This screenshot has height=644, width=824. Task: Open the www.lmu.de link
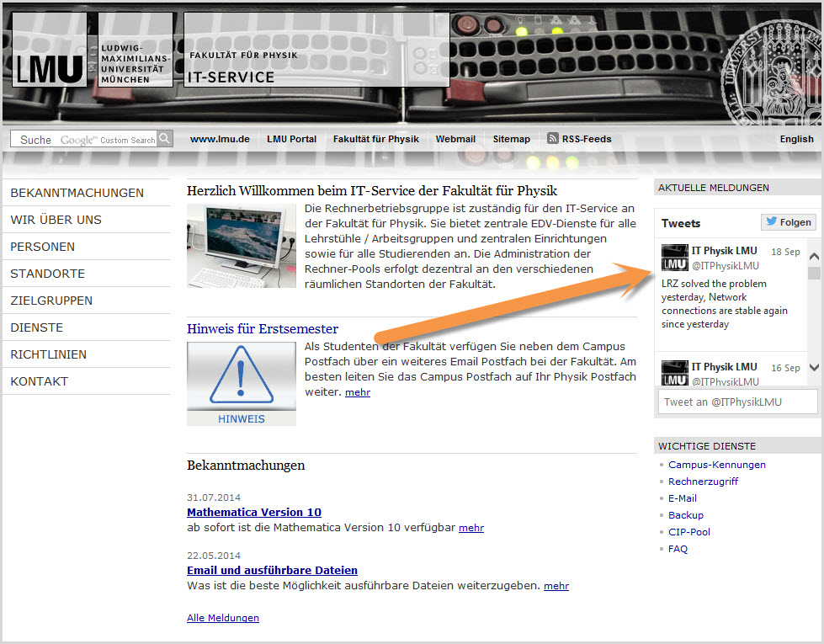tap(220, 139)
